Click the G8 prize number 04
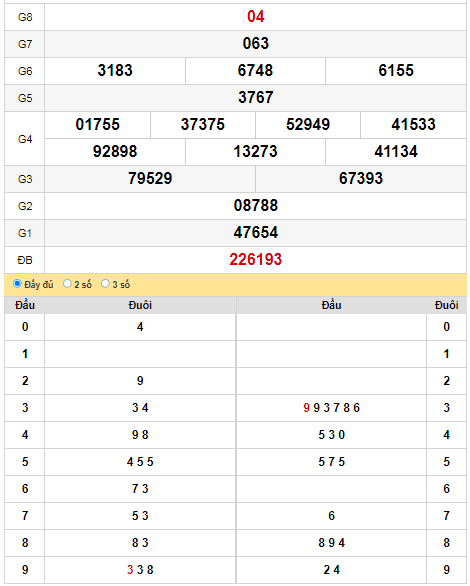This screenshot has width=470, height=586. [x=256, y=16]
